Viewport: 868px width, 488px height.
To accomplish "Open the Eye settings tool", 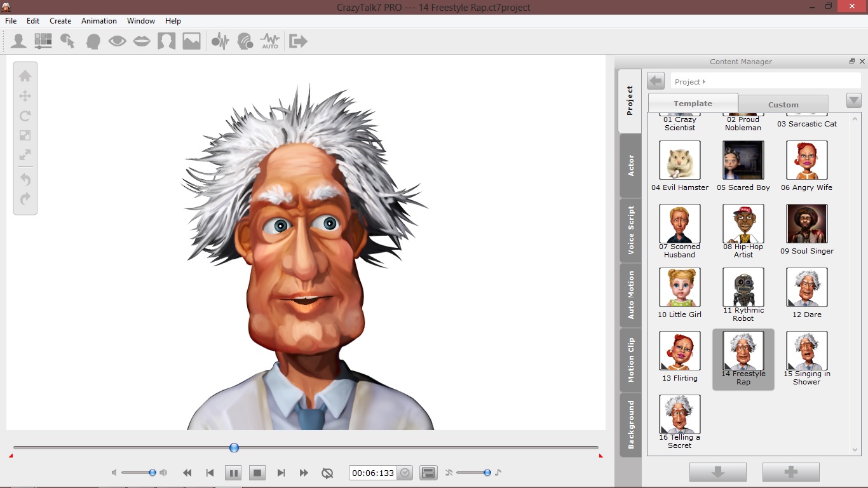I will [117, 41].
